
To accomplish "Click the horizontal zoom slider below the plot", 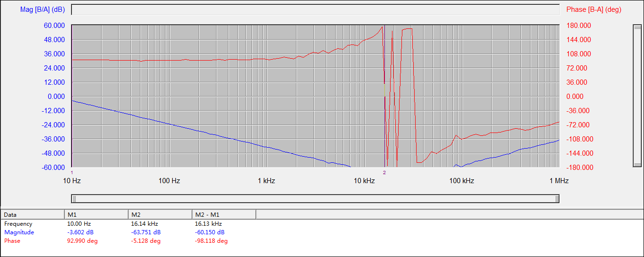I will [315, 199].
